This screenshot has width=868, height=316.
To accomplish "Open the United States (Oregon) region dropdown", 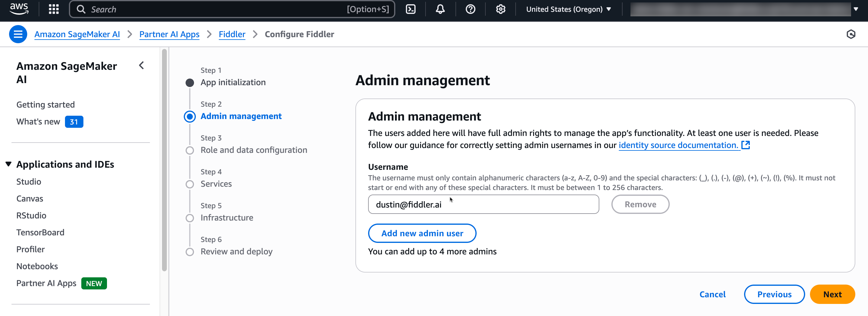I will (569, 9).
